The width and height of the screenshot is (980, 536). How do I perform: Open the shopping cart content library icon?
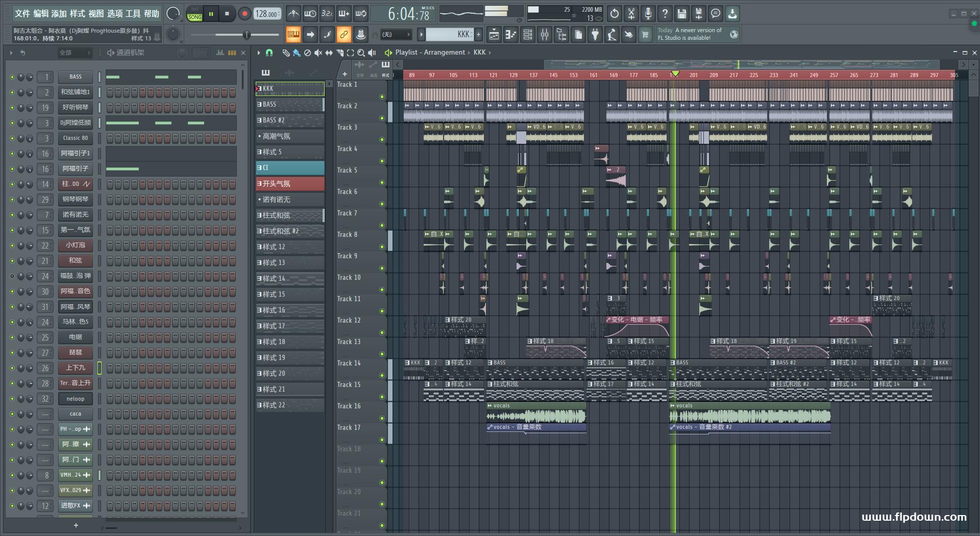click(x=645, y=35)
